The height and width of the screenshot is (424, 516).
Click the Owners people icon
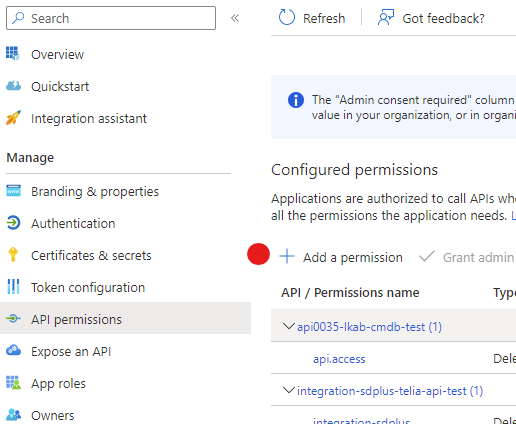(x=13, y=415)
